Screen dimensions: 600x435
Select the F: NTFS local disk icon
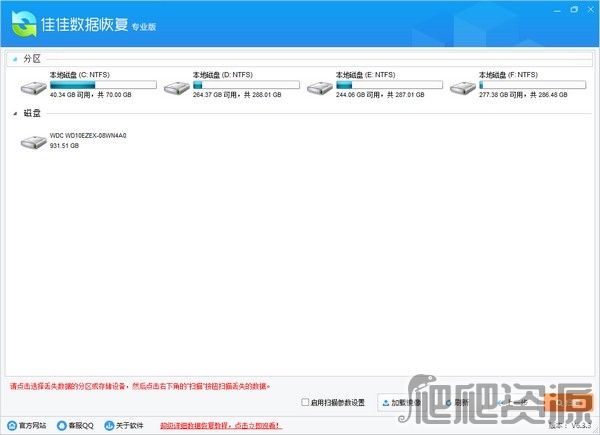(x=463, y=88)
